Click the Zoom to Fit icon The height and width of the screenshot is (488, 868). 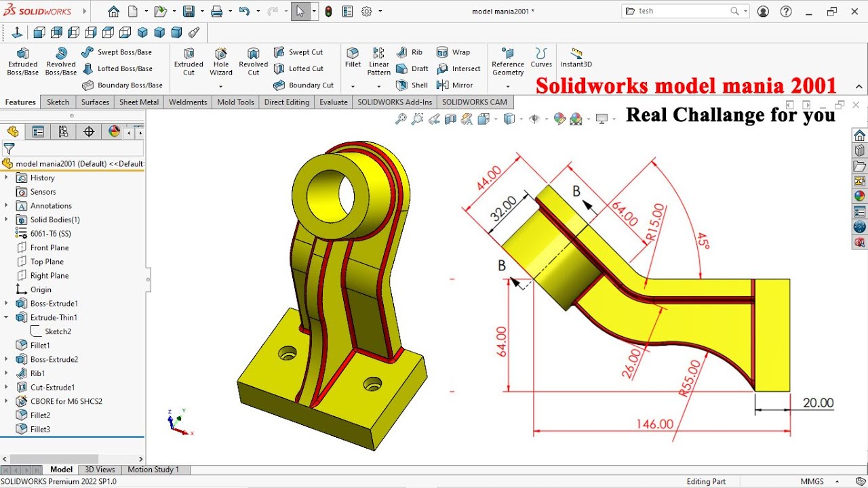click(x=401, y=119)
